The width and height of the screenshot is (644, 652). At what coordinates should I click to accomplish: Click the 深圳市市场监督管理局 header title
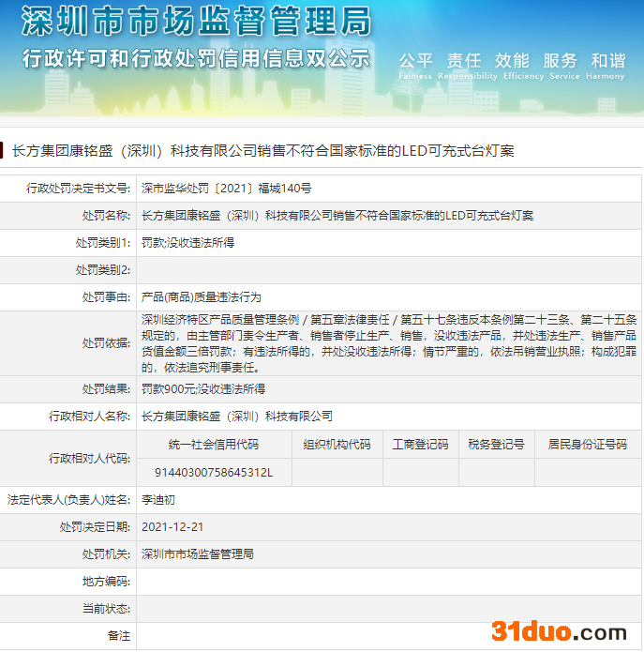(195, 21)
